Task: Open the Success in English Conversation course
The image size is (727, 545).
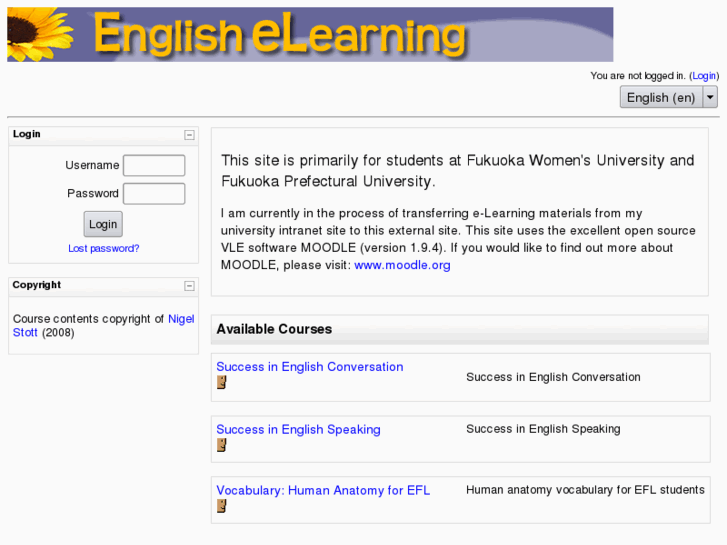Action: tap(310, 367)
